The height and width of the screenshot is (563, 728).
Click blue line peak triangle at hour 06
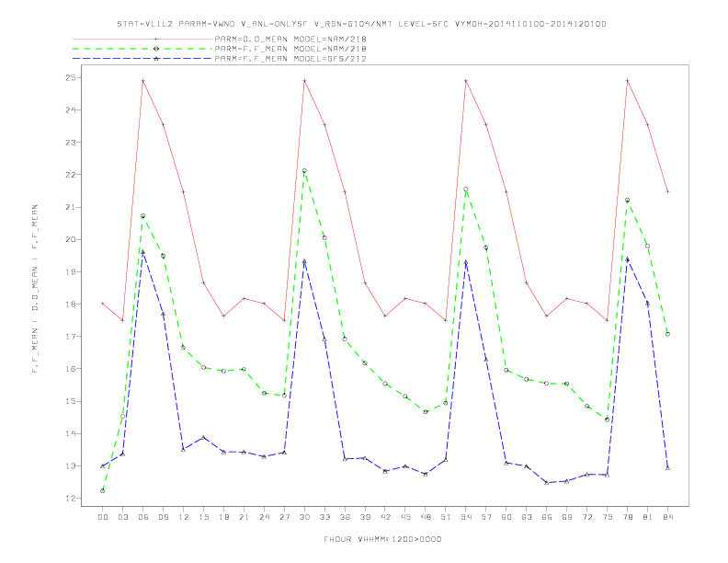143,252
